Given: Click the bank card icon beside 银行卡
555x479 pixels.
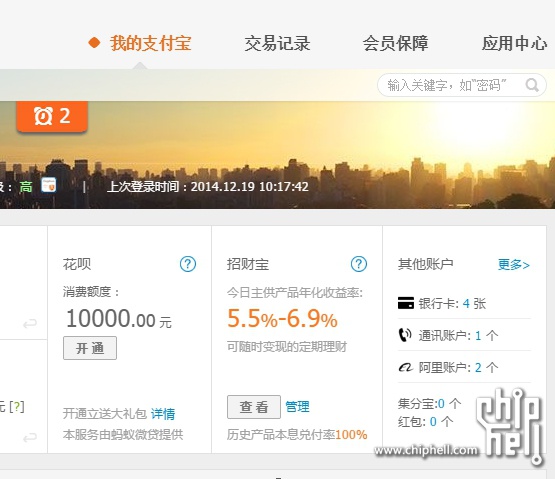Looking at the screenshot, I should click(406, 303).
